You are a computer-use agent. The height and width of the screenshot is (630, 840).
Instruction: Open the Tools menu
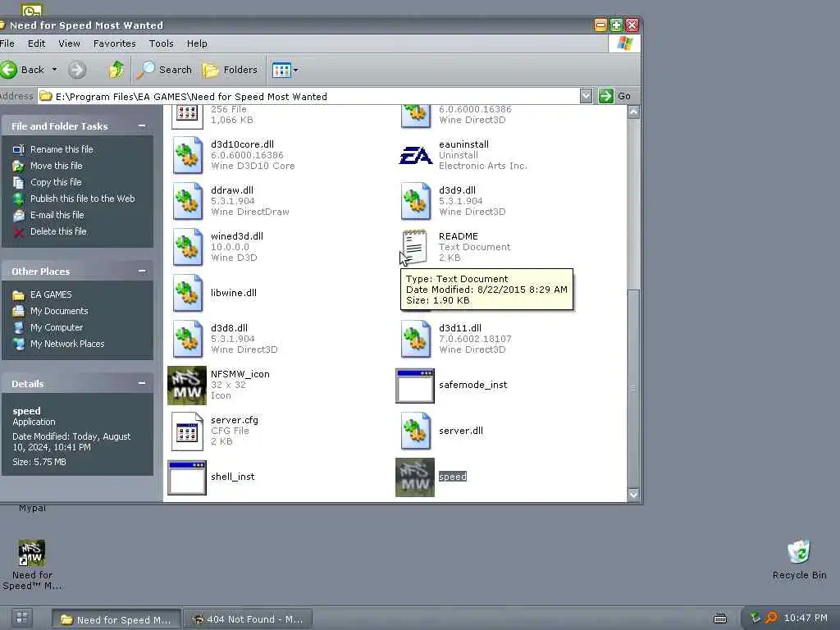click(162, 43)
